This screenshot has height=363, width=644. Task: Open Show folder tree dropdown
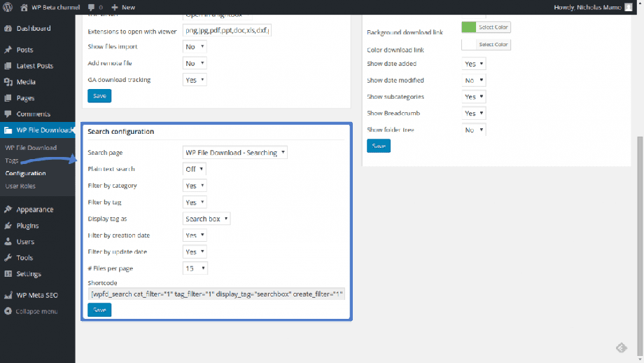click(474, 130)
